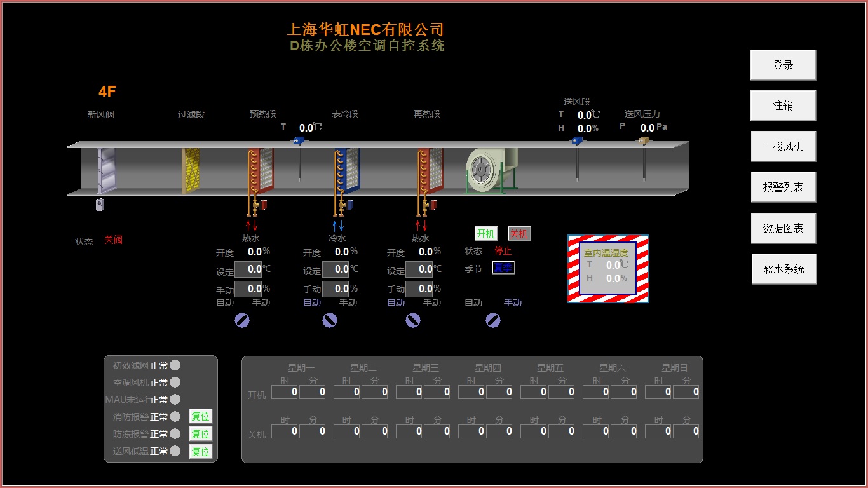The image size is (868, 488).
Task: Click the 星期四 关机 minute field
Action: 499,431
